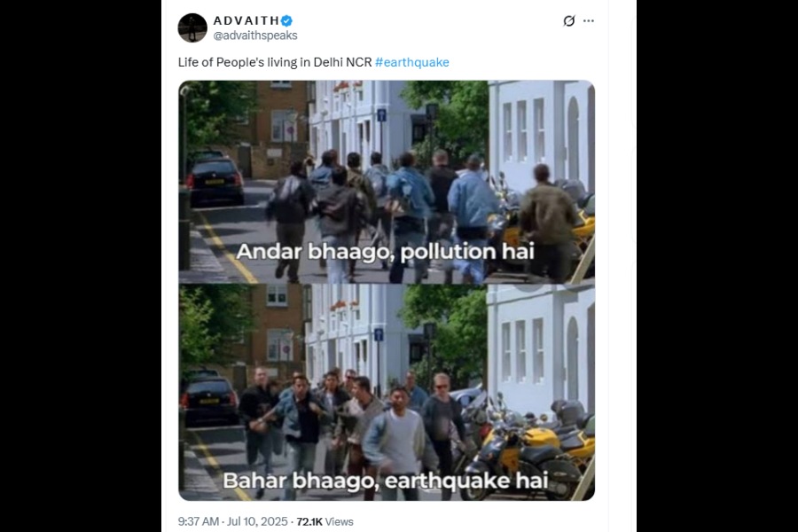This screenshot has height=532, width=798.
Task: Open the top meme panel of people running away
Action: [x=387, y=182]
